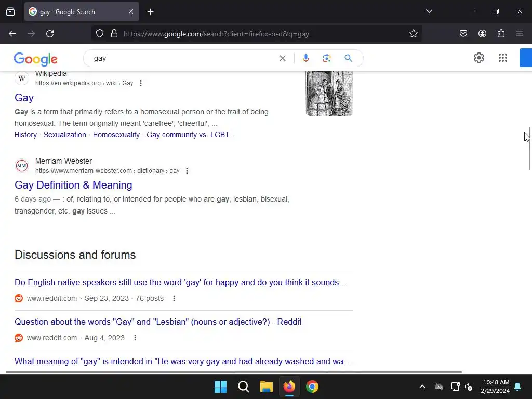Click the OneDrive cloud tray icon
The height and width of the screenshot is (399, 532).
point(439,387)
